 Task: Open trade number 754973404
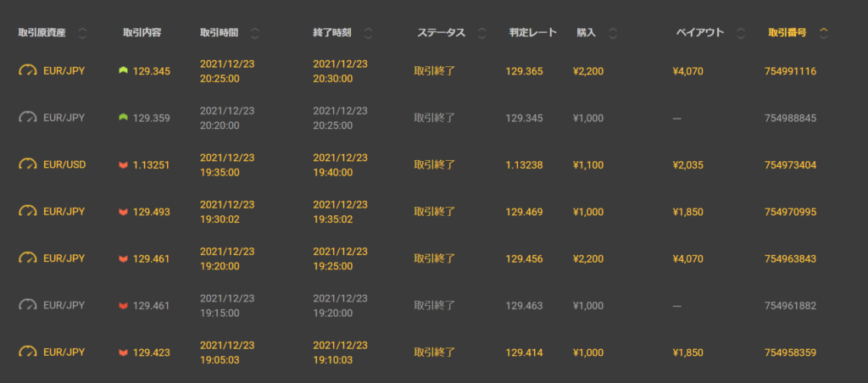pyautogui.click(x=790, y=165)
